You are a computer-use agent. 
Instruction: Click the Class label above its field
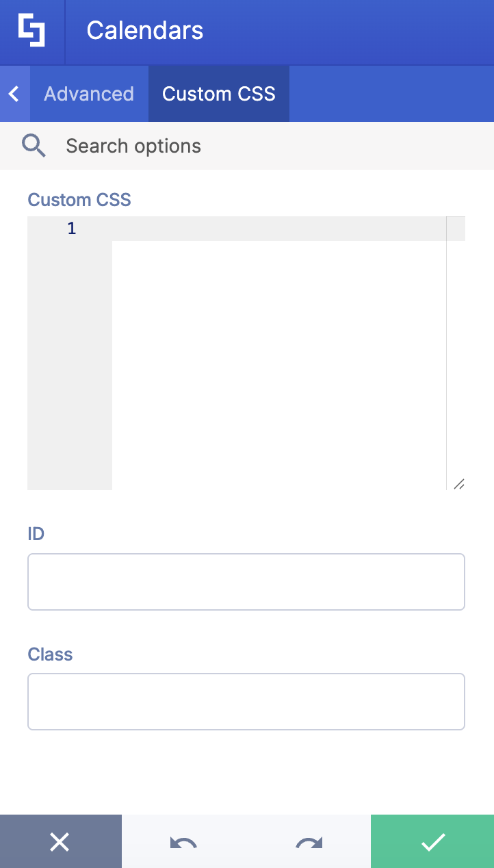(49, 654)
